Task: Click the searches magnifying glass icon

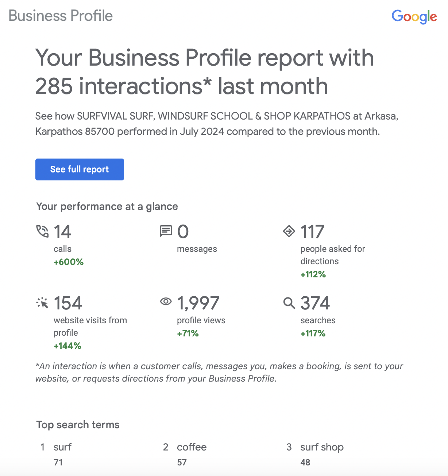Action: [289, 303]
